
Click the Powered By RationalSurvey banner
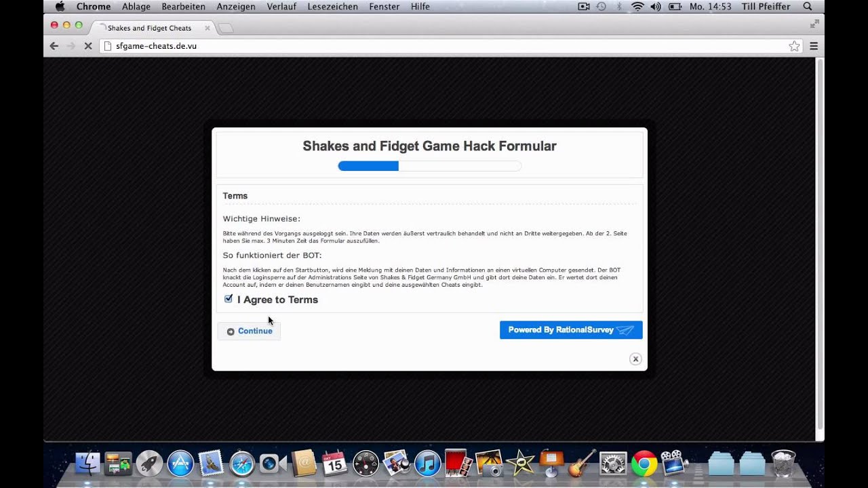pos(571,330)
